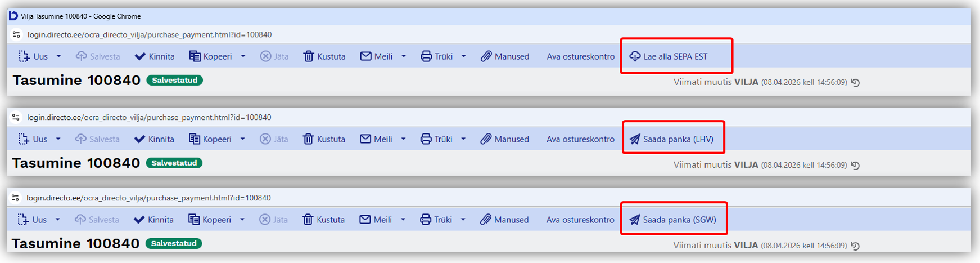
Task: Open Ava ostureskontro in the SGW toolbar
Action: click(580, 220)
